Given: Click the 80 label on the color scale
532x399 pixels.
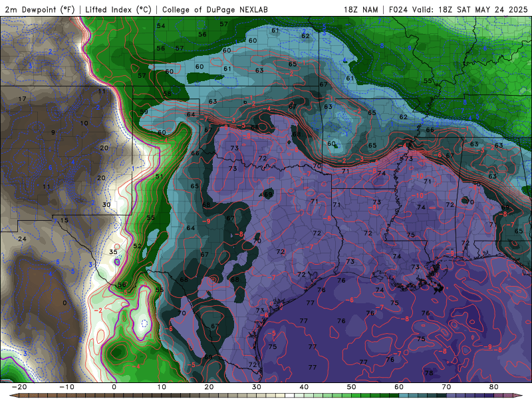Looking at the screenshot, I should (x=494, y=387).
